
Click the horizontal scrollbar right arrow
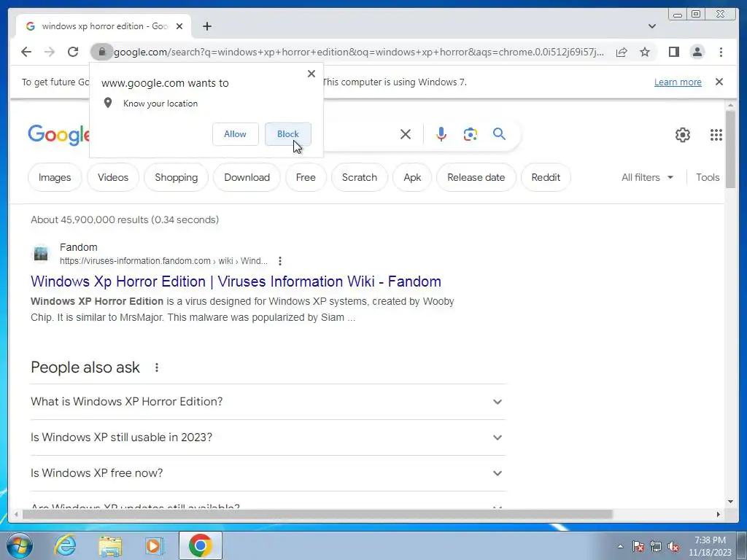719,514
